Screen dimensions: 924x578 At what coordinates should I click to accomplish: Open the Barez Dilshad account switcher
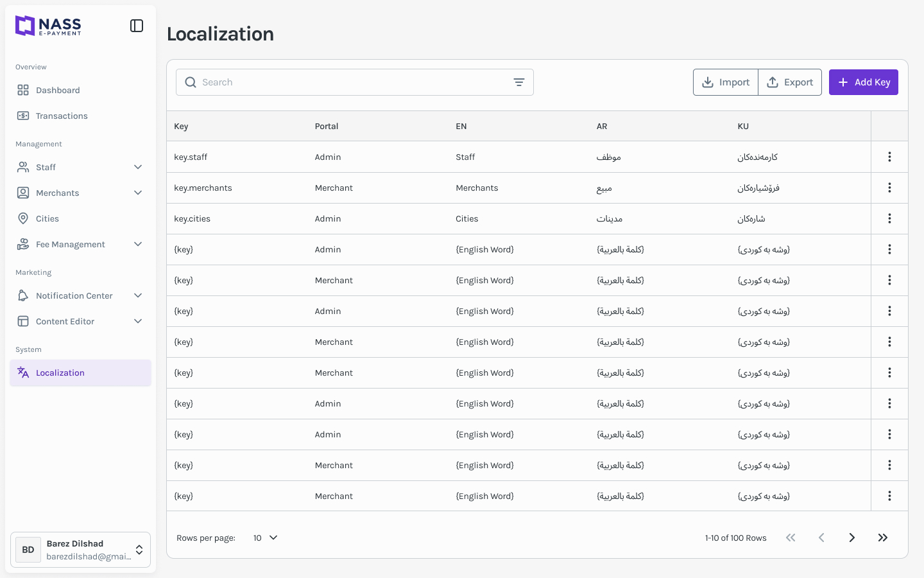coord(80,550)
